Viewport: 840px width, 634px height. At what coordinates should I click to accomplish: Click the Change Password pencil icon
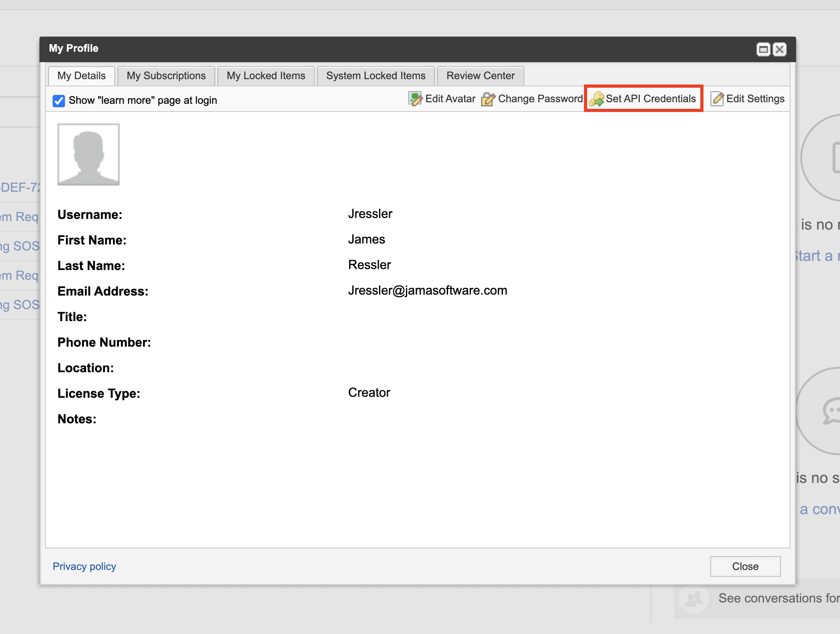point(488,99)
